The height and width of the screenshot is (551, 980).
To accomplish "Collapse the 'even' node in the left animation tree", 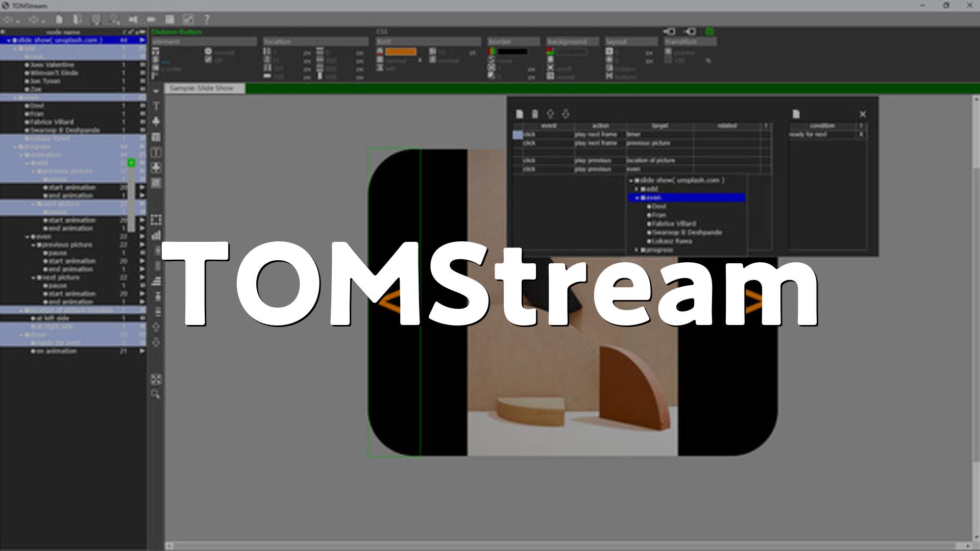I will coord(27,237).
